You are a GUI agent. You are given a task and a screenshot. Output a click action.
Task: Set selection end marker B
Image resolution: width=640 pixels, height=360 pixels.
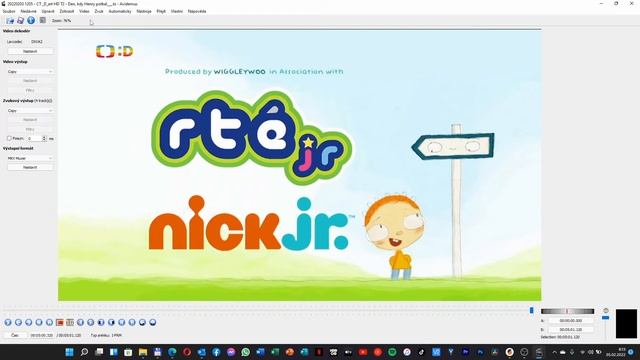click(70, 322)
